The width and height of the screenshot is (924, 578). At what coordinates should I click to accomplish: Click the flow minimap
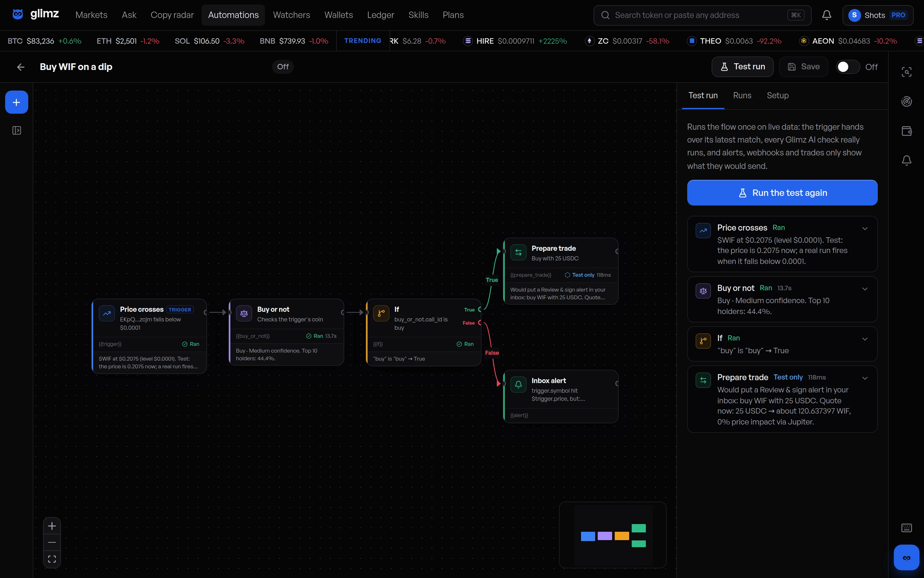point(612,535)
